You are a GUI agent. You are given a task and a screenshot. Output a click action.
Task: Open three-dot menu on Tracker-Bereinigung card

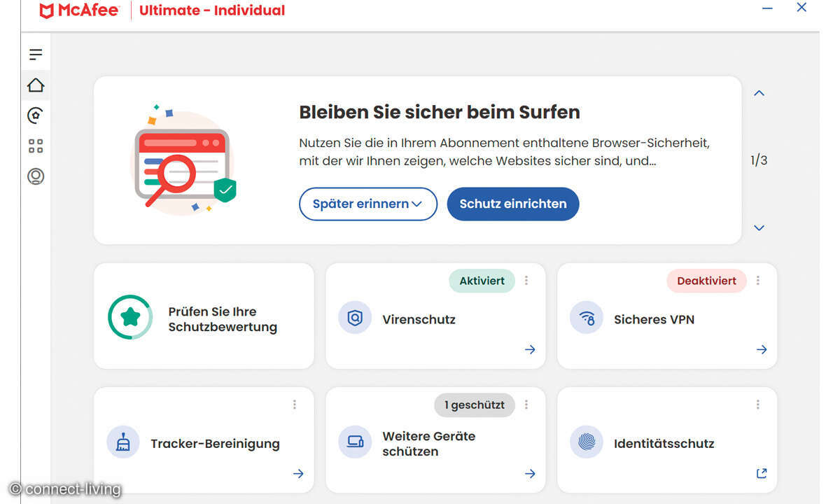tap(295, 405)
